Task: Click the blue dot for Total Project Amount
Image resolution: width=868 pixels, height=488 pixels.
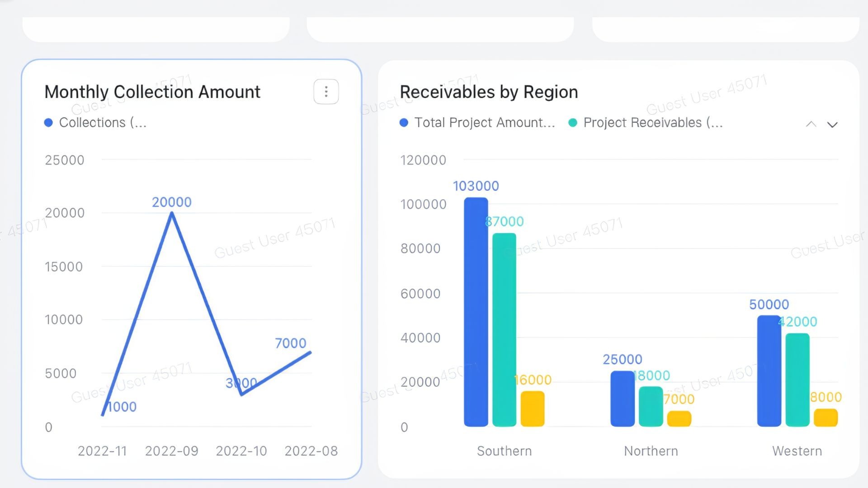Action: click(404, 122)
